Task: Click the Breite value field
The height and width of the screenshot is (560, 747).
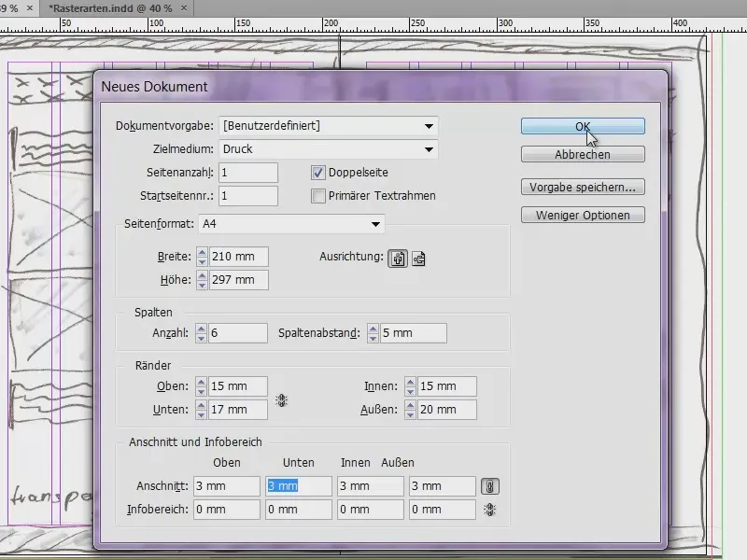Action: coord(238,257)
